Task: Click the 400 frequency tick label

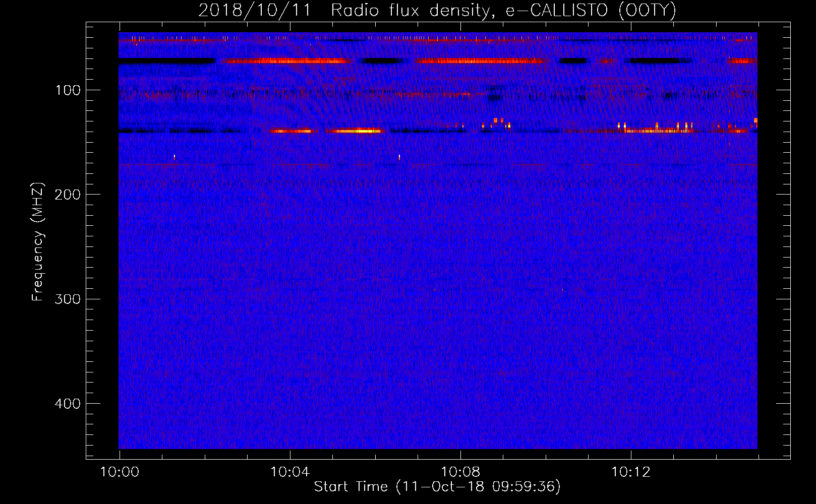Action: [68, 404]
